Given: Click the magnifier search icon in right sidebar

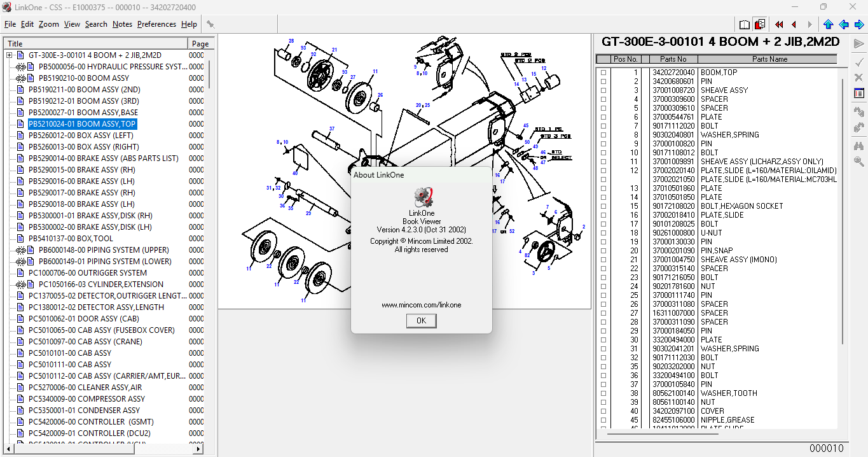Looking at the screenshot, I should (859, 162).
